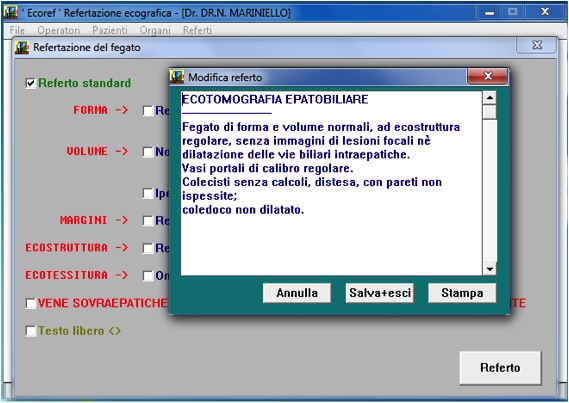Tick the MARGINI row checkbox
This screenshot has height=403, width=569.
[148, 221]
